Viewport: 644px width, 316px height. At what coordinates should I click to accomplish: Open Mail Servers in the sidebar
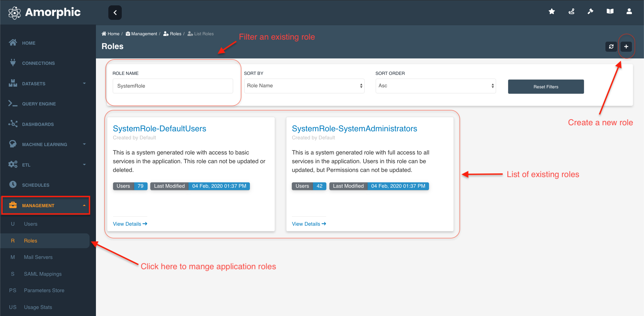click(38, 257)
